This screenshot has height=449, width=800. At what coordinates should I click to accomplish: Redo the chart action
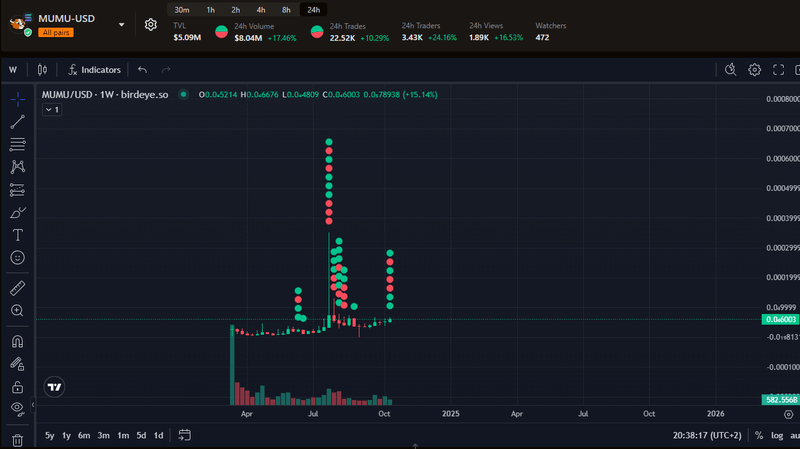[166, 70]
